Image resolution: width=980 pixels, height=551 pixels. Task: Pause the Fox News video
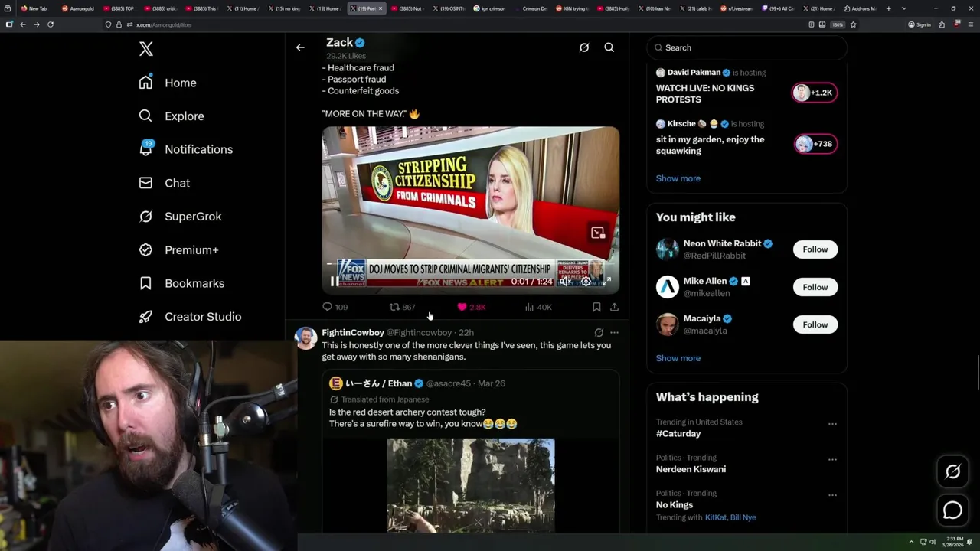click(335, 282)
